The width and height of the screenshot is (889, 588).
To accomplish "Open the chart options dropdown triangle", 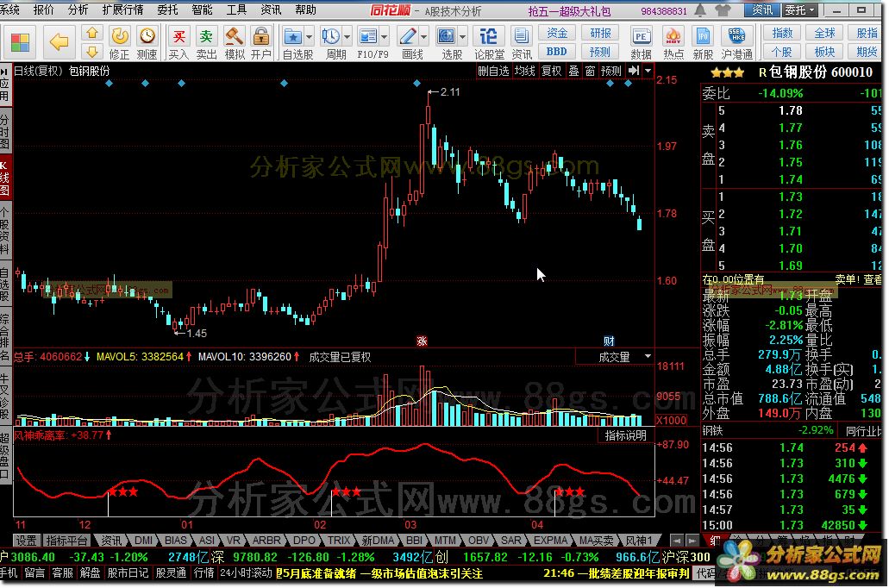I will click(648, 71).
